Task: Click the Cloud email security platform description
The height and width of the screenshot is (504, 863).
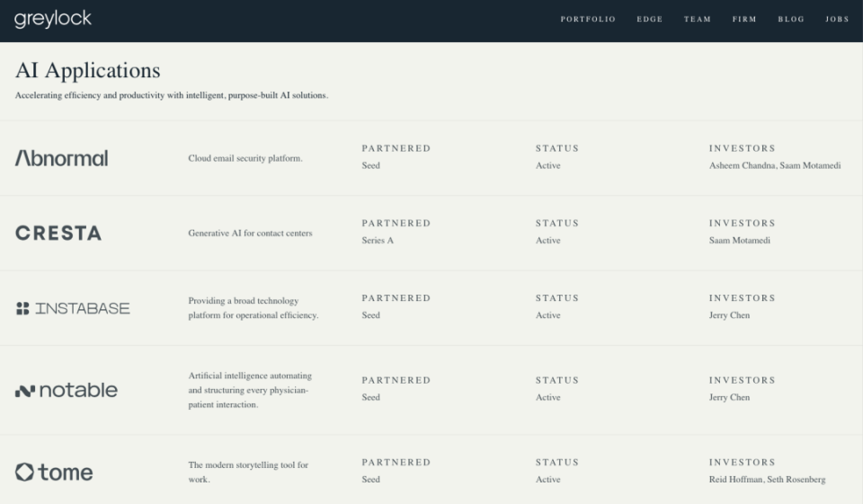Action: coord(245,158)
